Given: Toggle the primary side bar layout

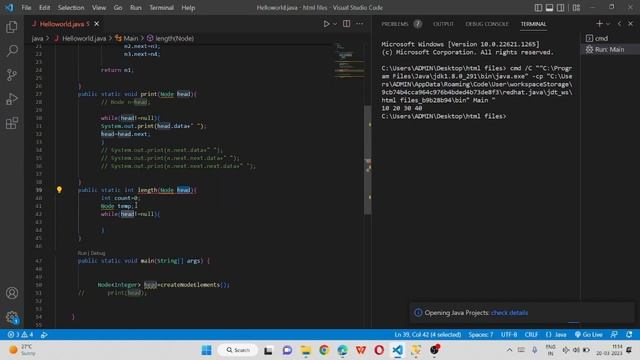Looking at the screenshot, I should click(x=538, y=8).
